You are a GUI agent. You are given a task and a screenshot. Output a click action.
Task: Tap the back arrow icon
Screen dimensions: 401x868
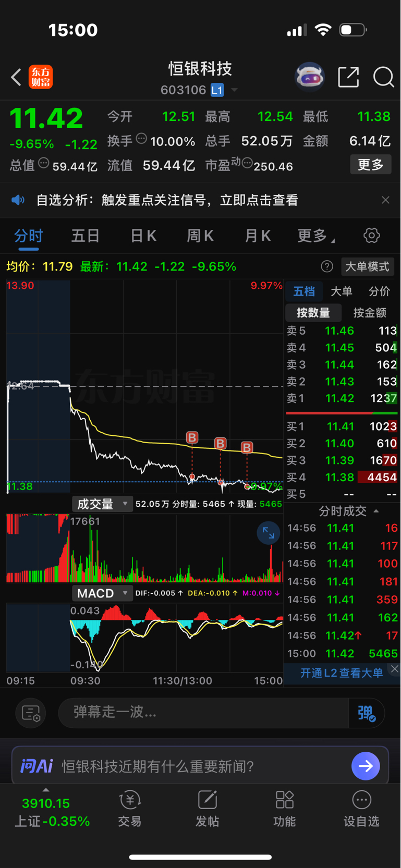click(x=16, y=78)
